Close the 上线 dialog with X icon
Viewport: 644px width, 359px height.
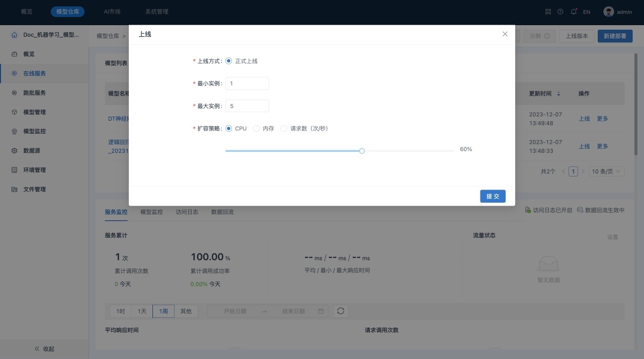point(505,34)
